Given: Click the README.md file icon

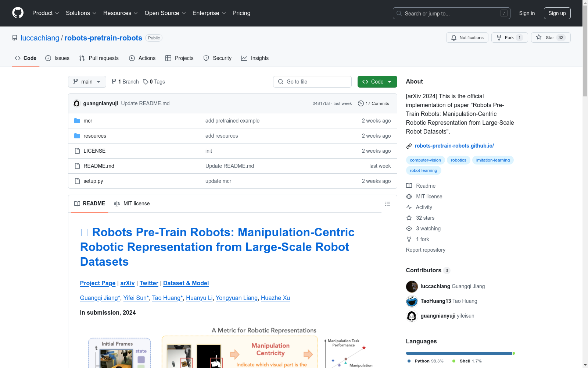Looking at the screenshot, I should tap(77, 166).
